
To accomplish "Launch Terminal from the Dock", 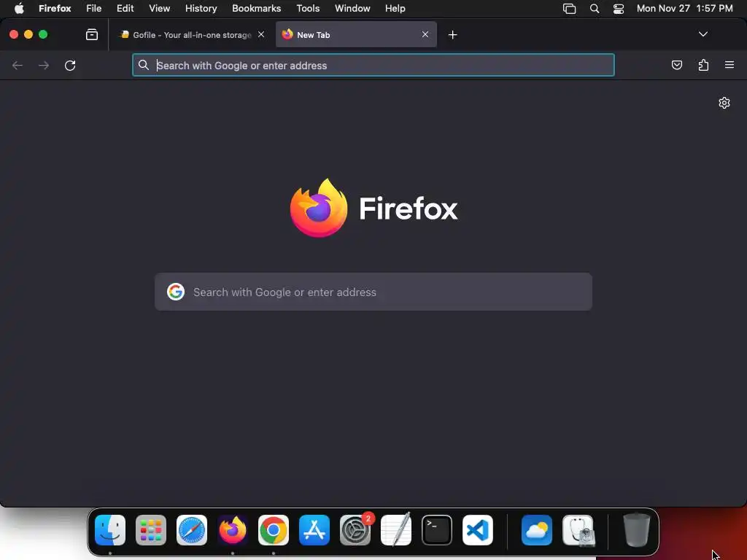I will pyautogui.click(x=437, y=530).
